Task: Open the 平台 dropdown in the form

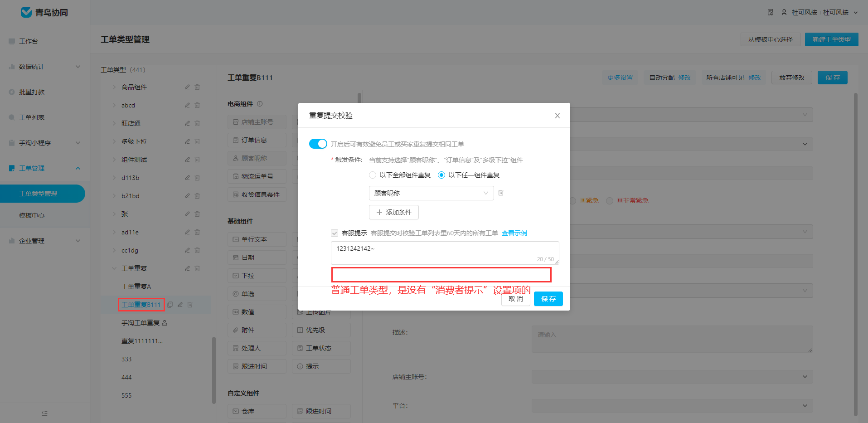Action: (x=672, y=406)
